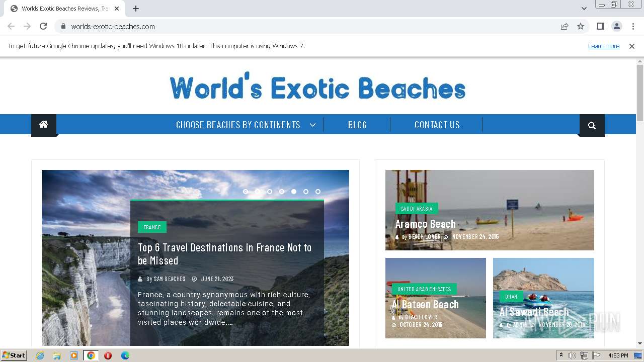This screenshot has width=644, height=362.
Task: Select the first slider dot
Action: click(x=246, y=192)
